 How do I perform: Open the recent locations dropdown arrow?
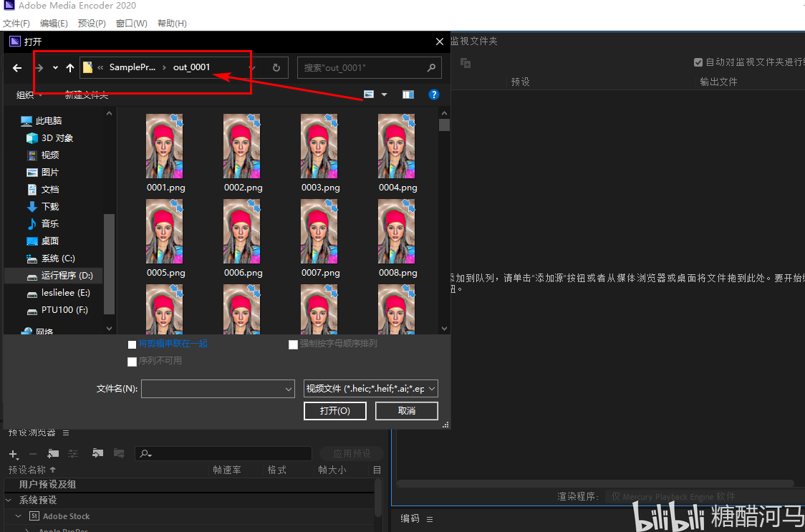[55, 68]
